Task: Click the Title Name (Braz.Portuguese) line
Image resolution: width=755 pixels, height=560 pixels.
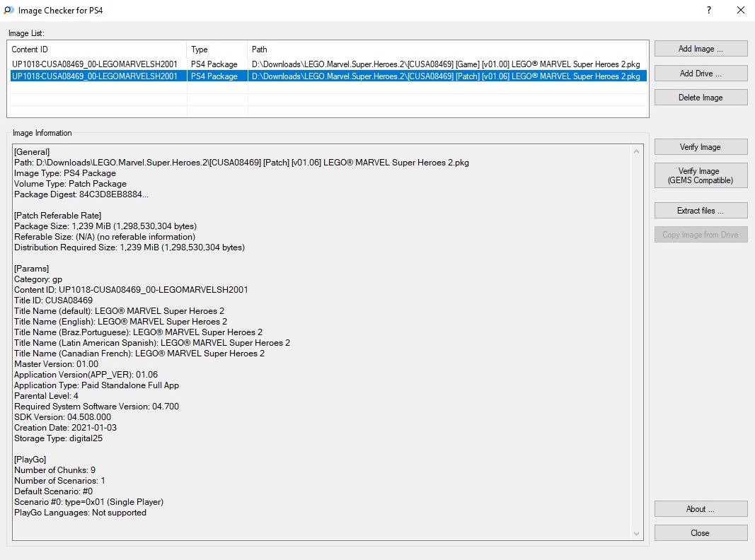Action: 138,332
